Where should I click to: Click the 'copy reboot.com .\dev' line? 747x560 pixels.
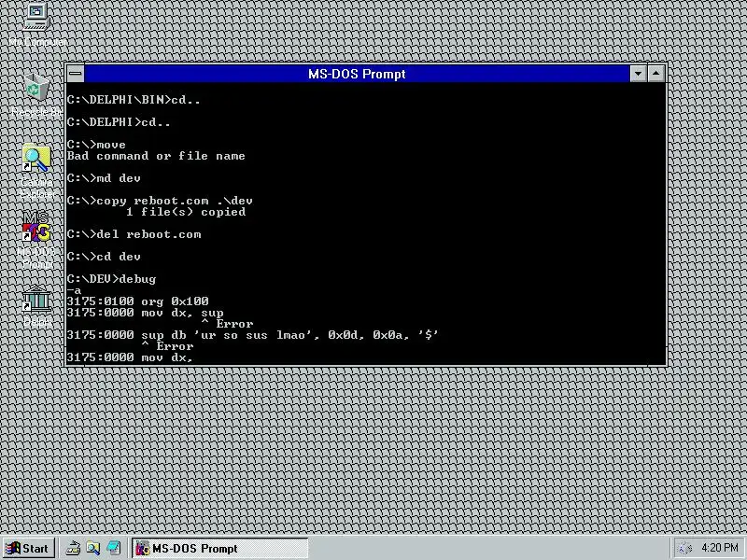pyautogui.click(x=160, y=201)
